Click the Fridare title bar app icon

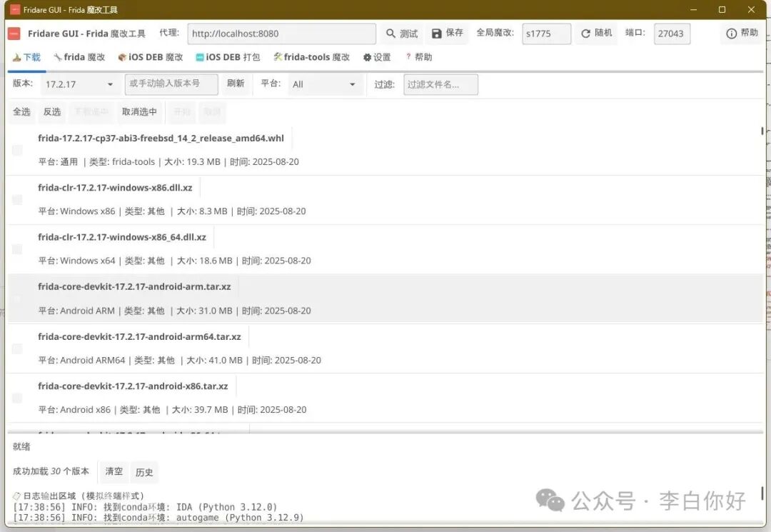point(15,9)
